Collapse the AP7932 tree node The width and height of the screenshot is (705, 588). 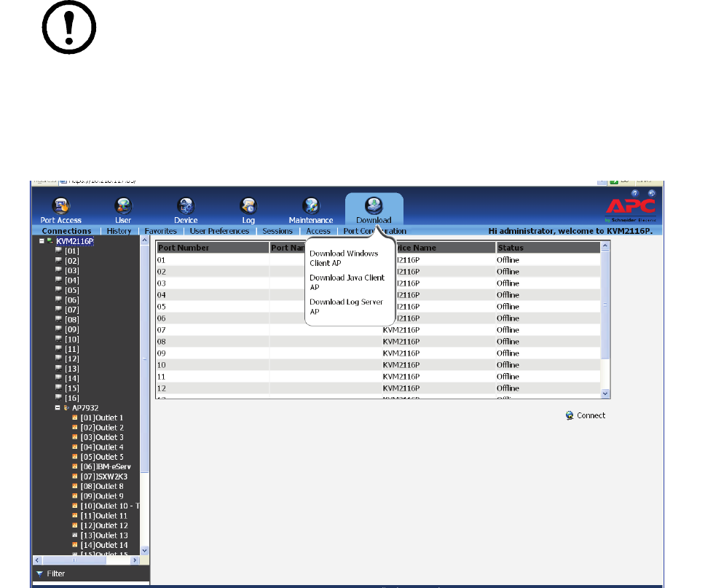click(58, 407)
